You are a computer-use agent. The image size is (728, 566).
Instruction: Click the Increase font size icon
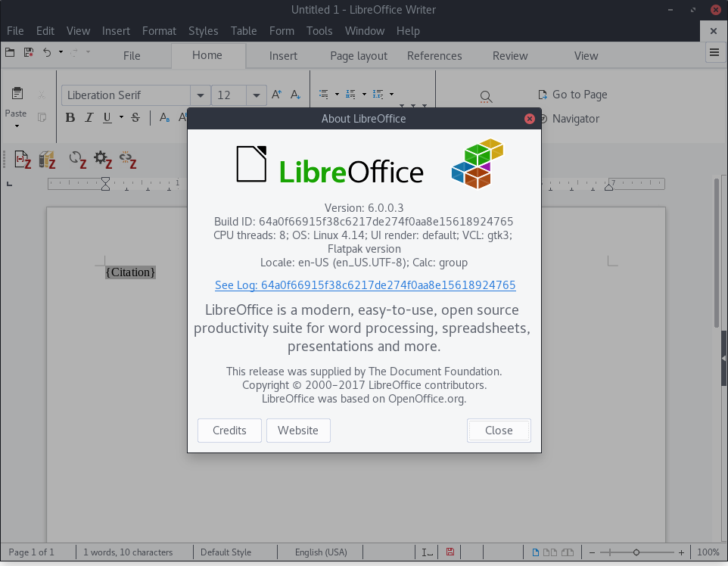[277, 95]
